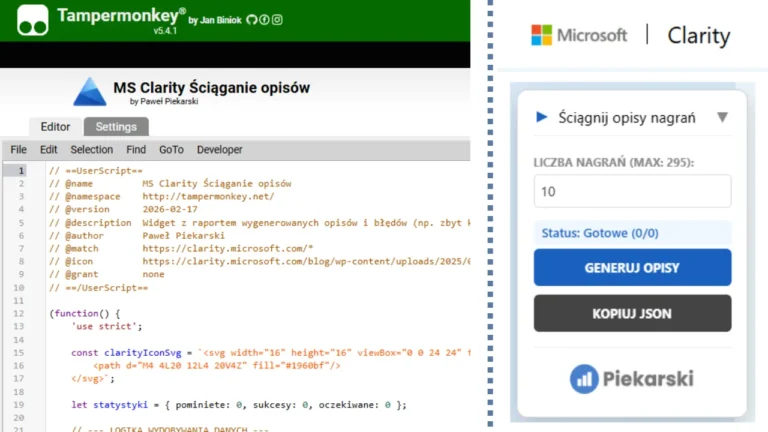Screen dimensions: 768x432
Task: Click the @author value Paweł Piekarski
Action: 184,236
